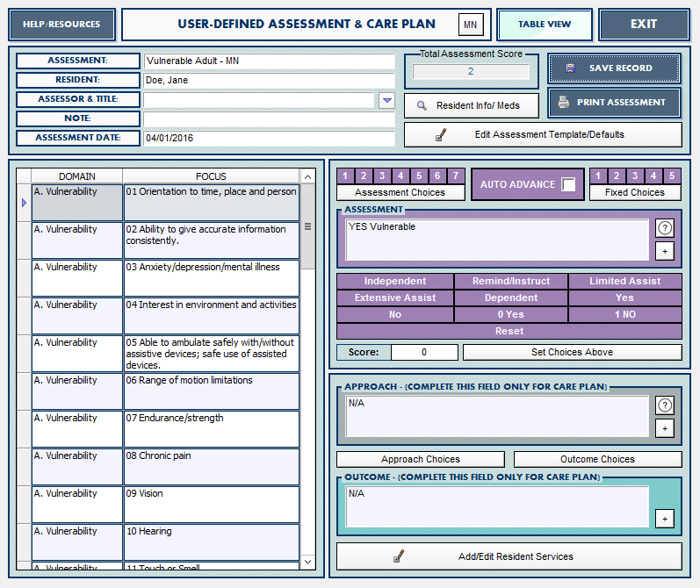Click the plus button beside Approach field
The height and width of the screenshot is (588, 700).
pos(665,429)
